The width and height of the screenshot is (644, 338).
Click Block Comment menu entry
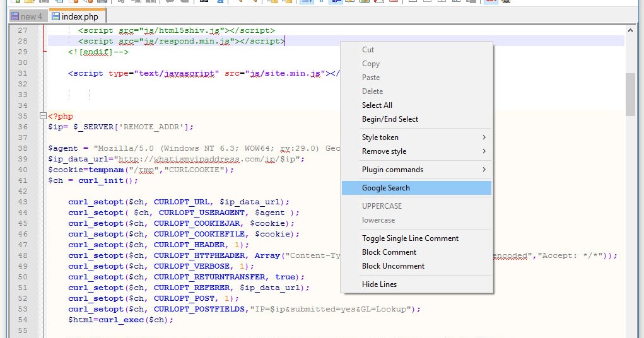416,252
